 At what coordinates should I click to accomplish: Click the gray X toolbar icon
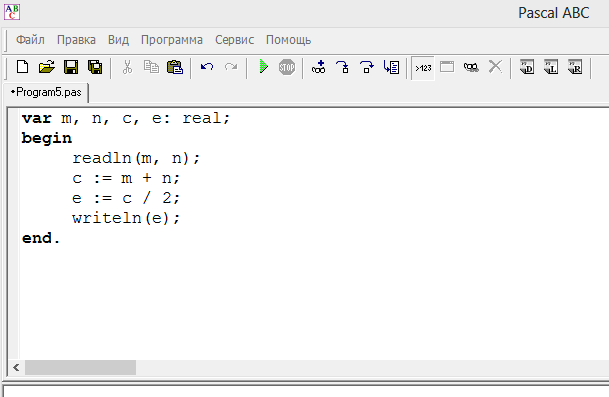point(495,67)
